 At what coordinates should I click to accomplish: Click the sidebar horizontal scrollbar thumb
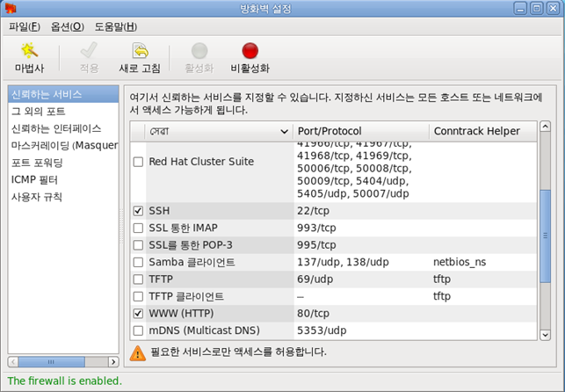52,362
